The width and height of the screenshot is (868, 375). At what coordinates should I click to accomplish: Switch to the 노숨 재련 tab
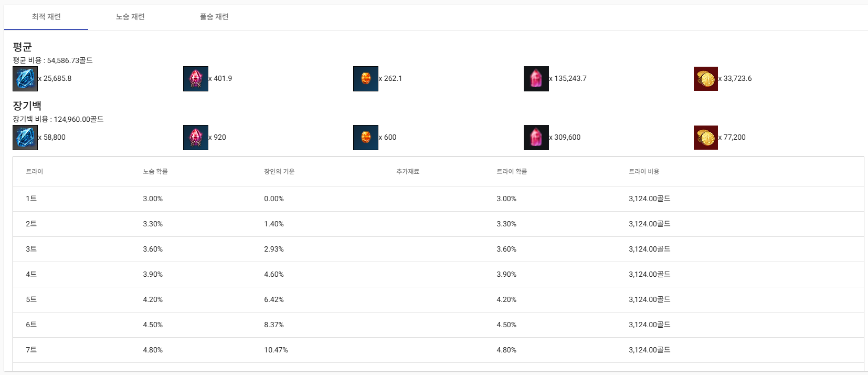click(x=130, y=17)
